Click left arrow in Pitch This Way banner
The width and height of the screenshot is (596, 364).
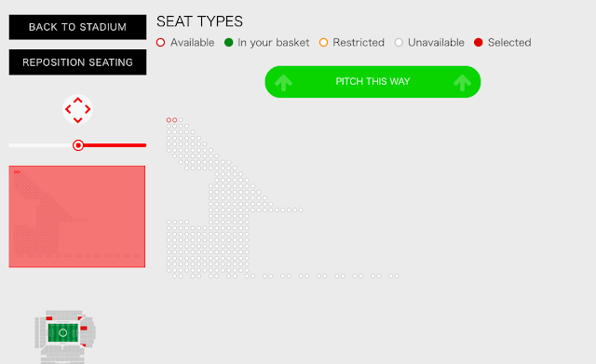click(x=283, y=83)
